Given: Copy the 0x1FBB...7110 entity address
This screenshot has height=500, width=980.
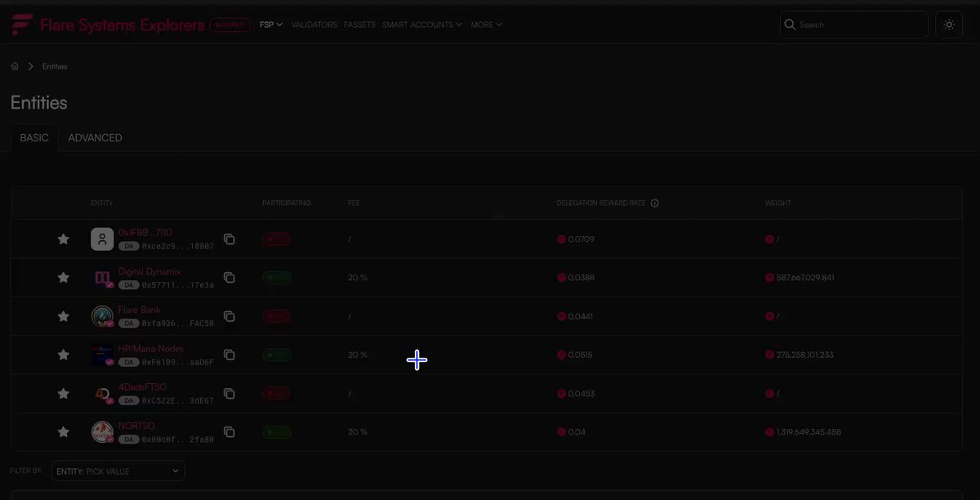Looking at the screenshot, I should 229,239.
